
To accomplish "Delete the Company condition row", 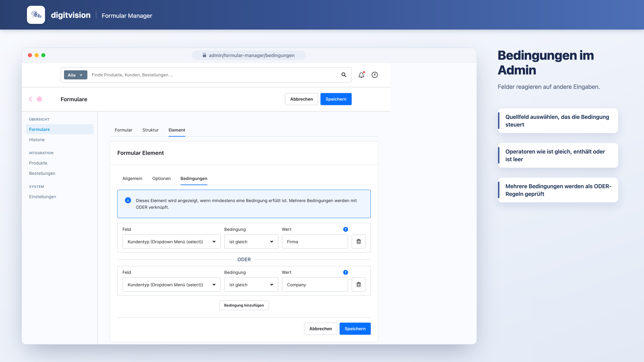I will point(359,285).
